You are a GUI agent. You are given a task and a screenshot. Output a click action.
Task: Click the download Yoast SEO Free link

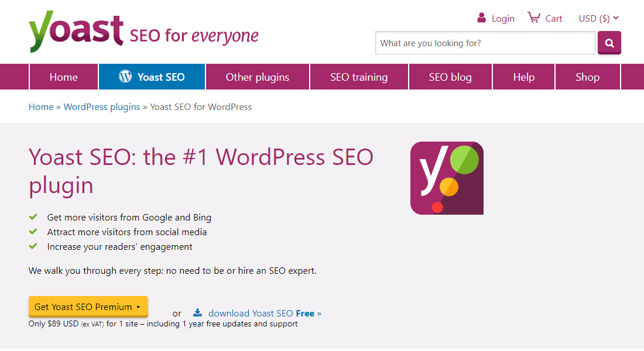pos(265,313)
